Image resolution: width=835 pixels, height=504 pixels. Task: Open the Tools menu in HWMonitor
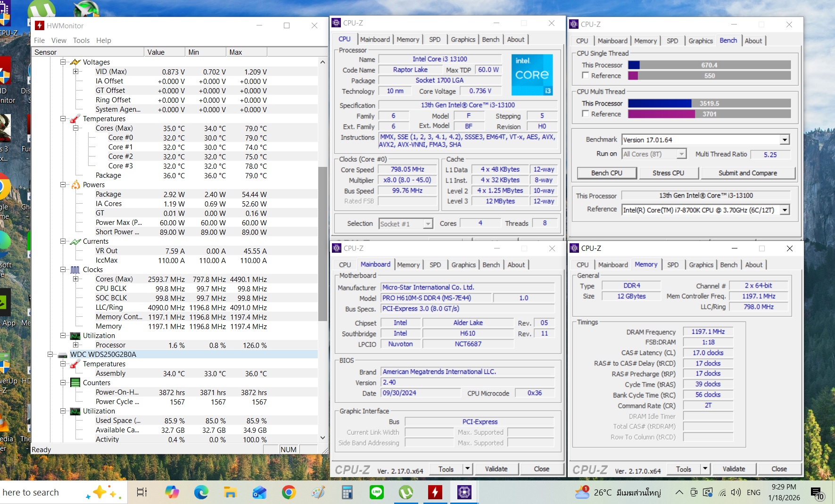coord(81,41)
